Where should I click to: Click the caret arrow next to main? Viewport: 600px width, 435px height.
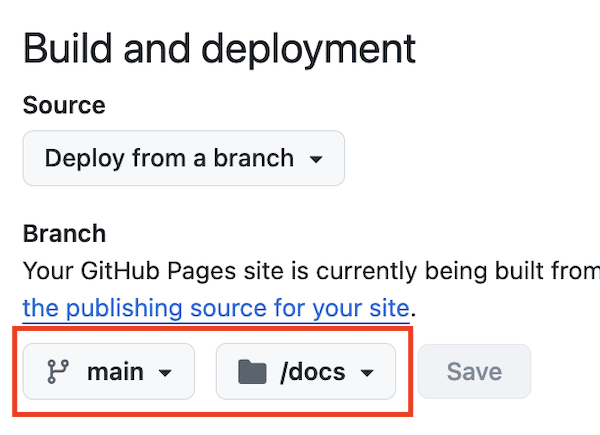166,373
